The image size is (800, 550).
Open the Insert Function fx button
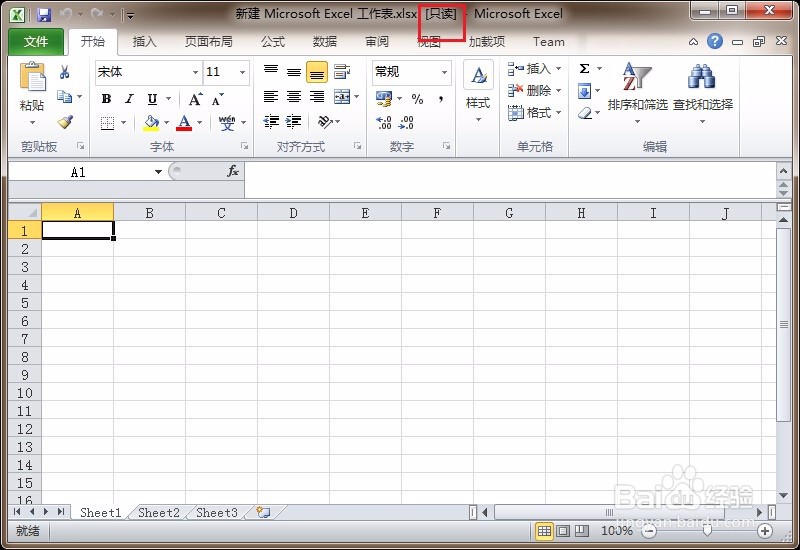pyautogui.click(x=233, y=171)
